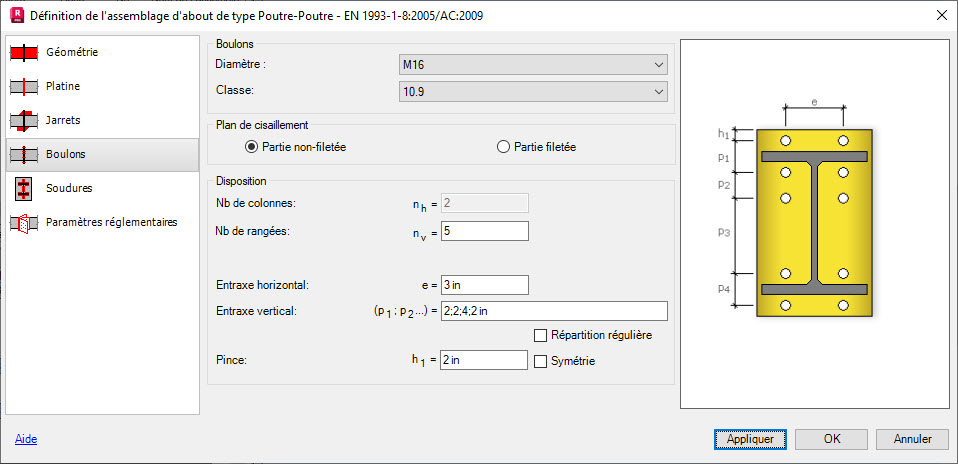Enable the Symétrie checkbox
The height and width of the screenshot is (464, 958).
540,361
